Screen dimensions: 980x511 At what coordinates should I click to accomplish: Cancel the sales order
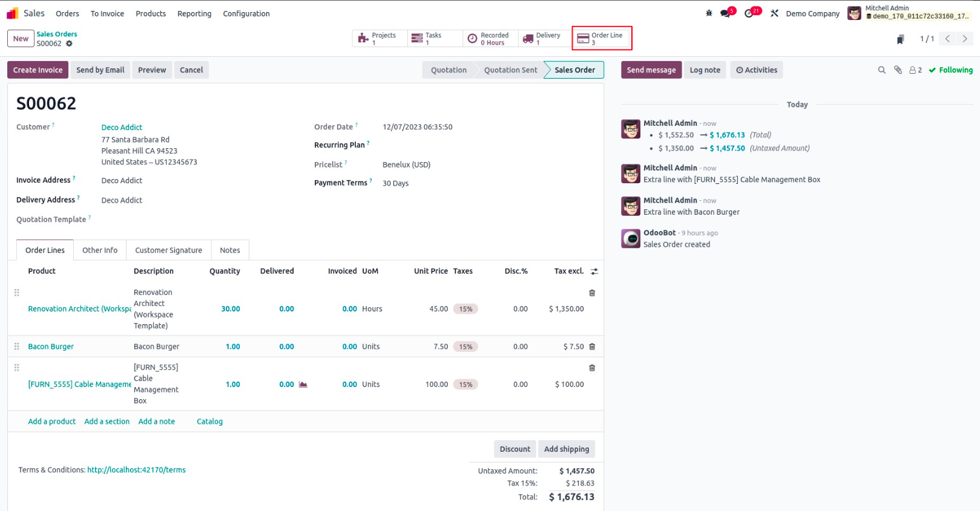(x=191, y=70)
